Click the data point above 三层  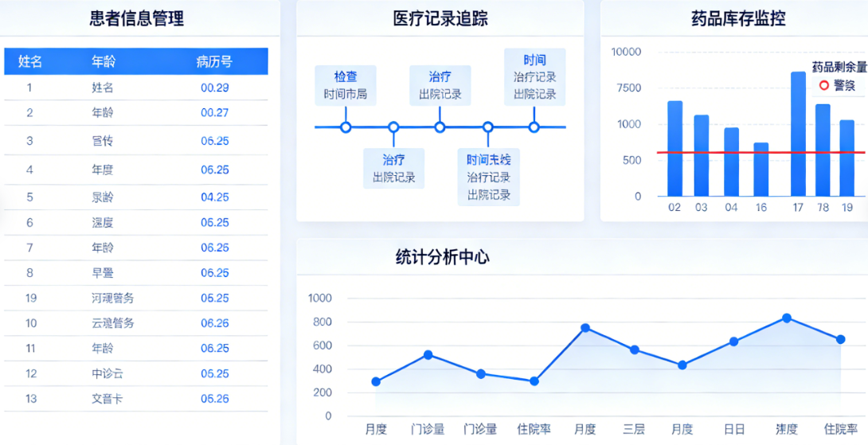pyautogui.click(x=635, y=349)
